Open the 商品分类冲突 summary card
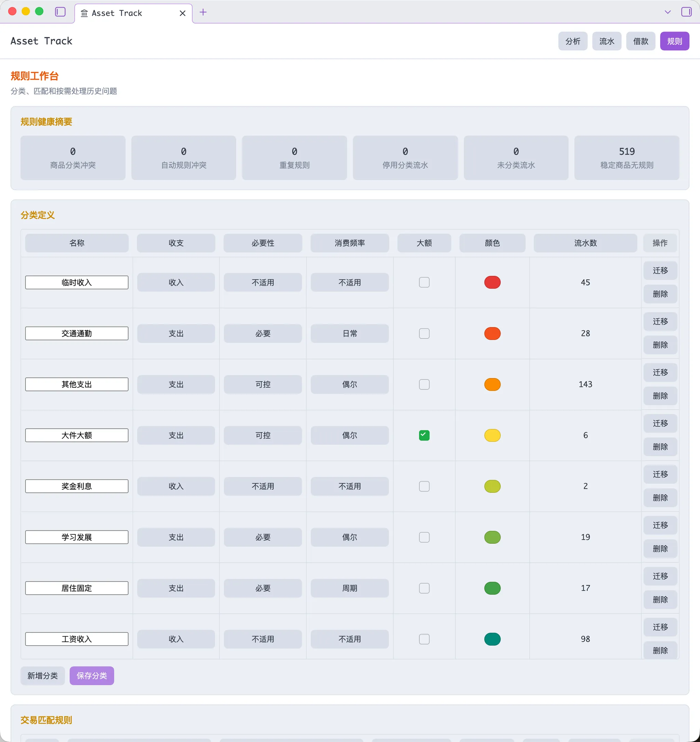Image resolution: width=700 pixels, height=742 pixels. click(73, 158)
